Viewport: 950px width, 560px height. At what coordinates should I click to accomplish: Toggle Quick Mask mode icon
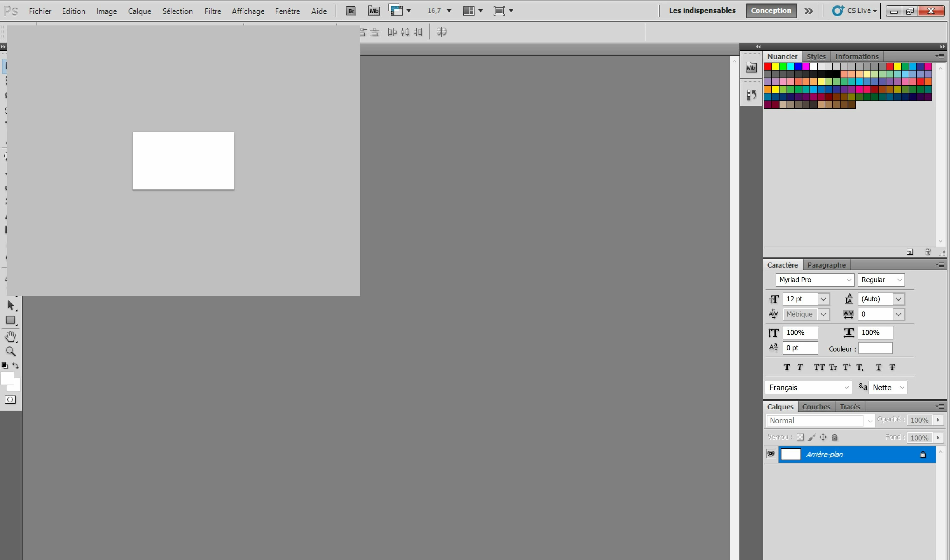(10, 400)
